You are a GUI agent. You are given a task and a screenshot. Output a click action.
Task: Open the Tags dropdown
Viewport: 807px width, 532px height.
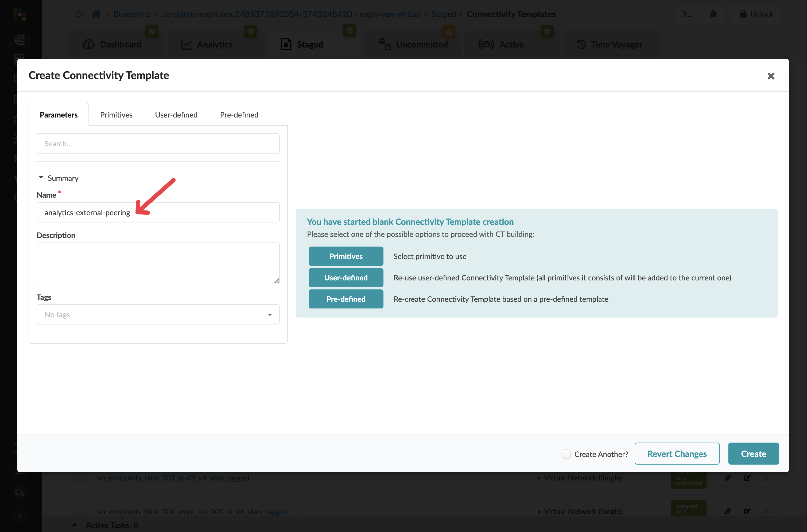click(158, 315)
